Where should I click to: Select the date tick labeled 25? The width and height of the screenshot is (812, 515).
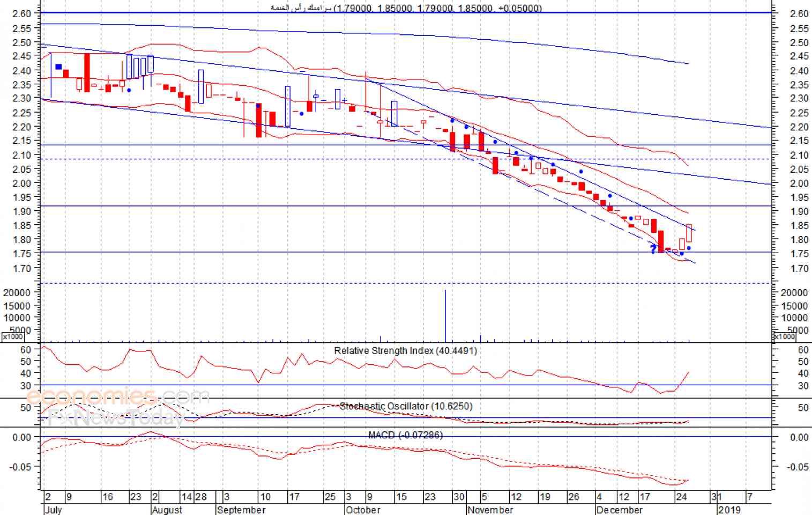(x=330, y=497)
